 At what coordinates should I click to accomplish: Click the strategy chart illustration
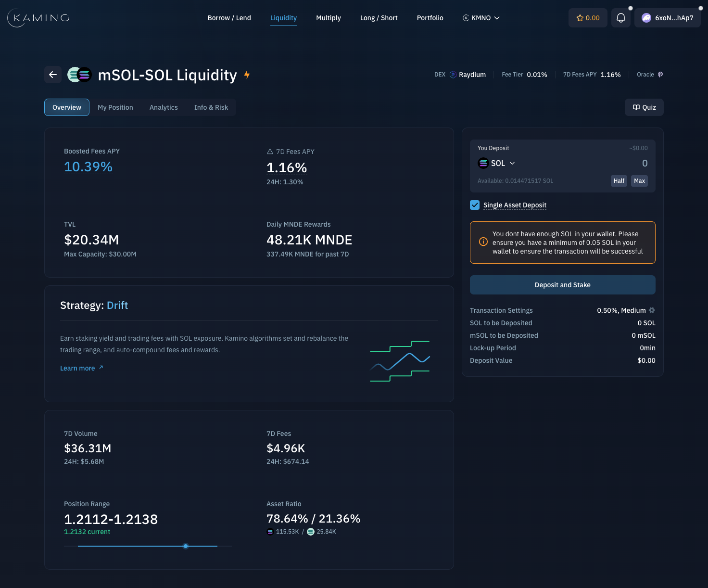(x=400, y=361)
